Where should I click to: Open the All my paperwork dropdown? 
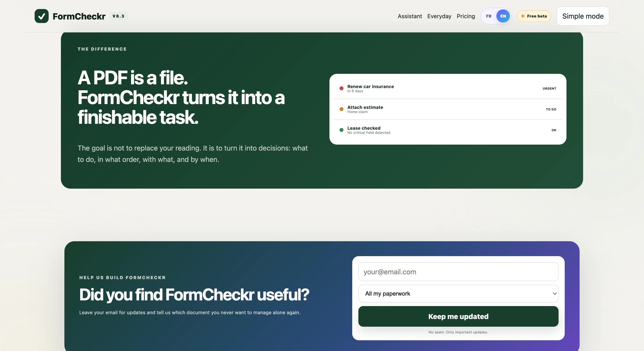pyautogui.click(x=458, y=294)
